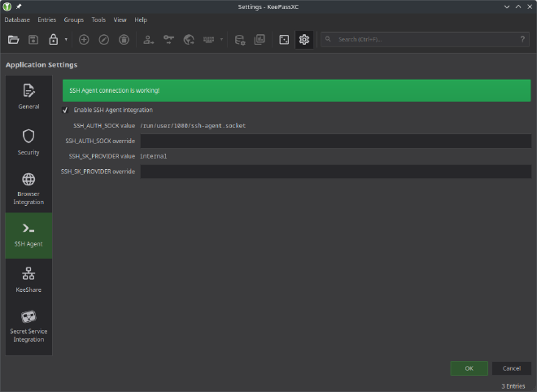
Task: Select the Secret Service Integration category
Action: point(28,326)
